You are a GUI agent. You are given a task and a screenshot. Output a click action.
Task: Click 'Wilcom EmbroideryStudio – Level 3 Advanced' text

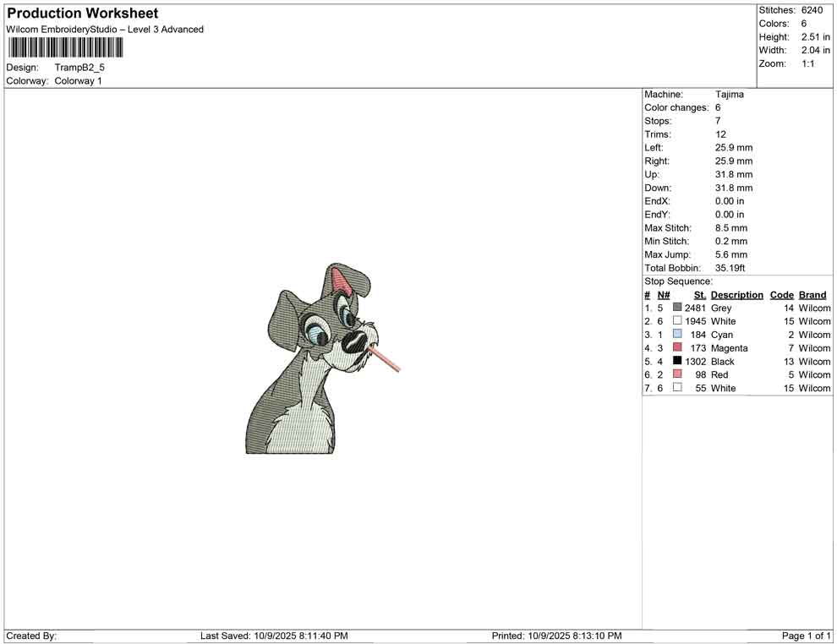tap(105, 30)
